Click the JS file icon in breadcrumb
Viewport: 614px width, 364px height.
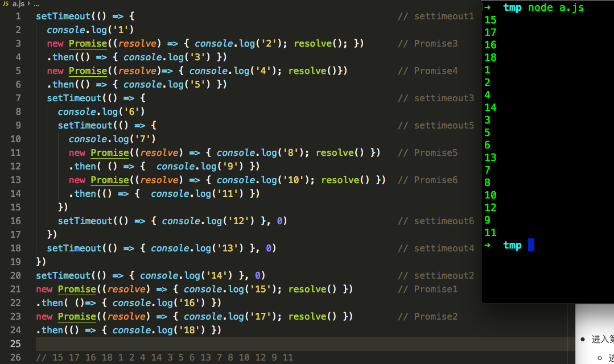6,3
